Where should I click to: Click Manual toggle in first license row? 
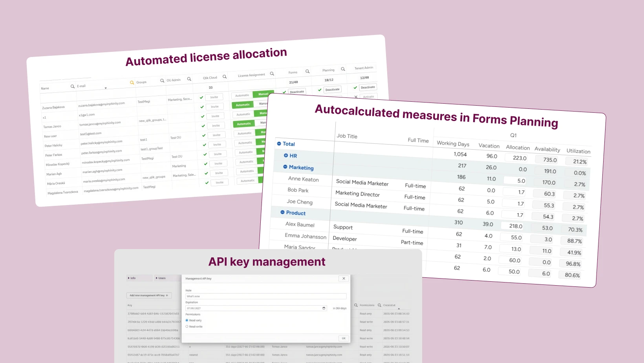[263, 94]
